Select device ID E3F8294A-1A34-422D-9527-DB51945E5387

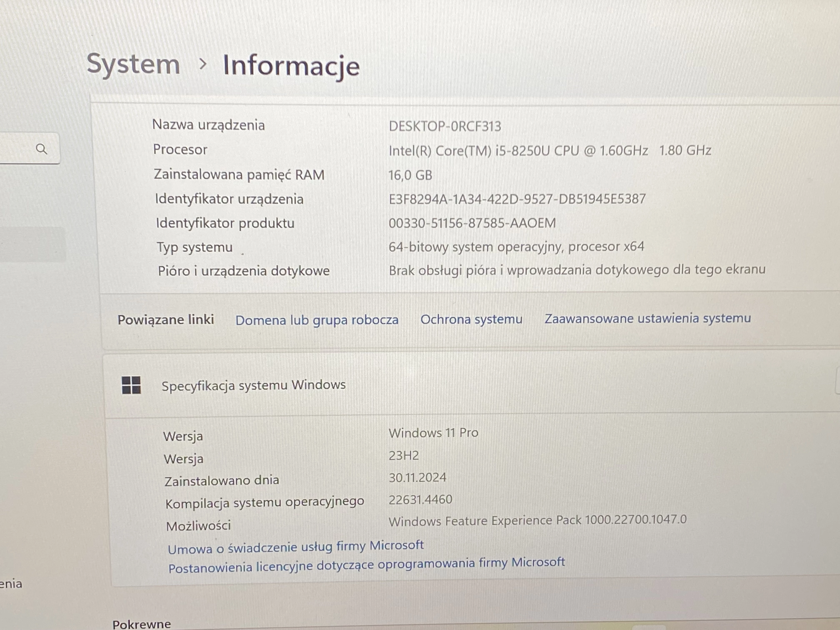tap(517, 199)
